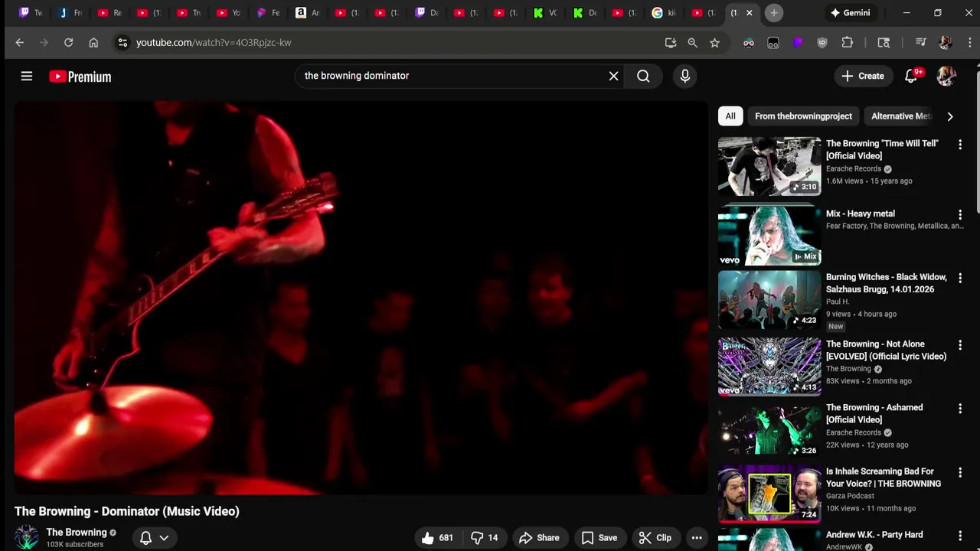980x551 pixels.
Task: Open more actions ellipsis below video
Action: (697, 538)
